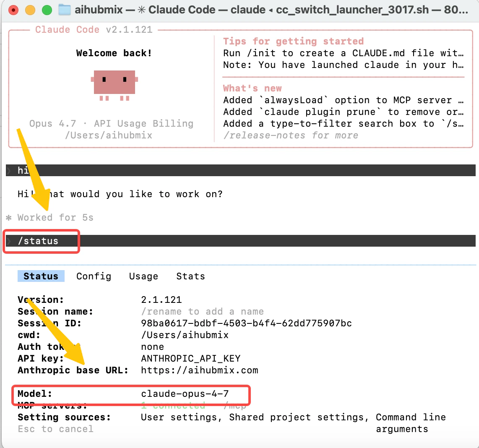Click the 'Claude Code v2.1.121' header label
This screenshot has width=479, height=448.
tap(94, 29)
